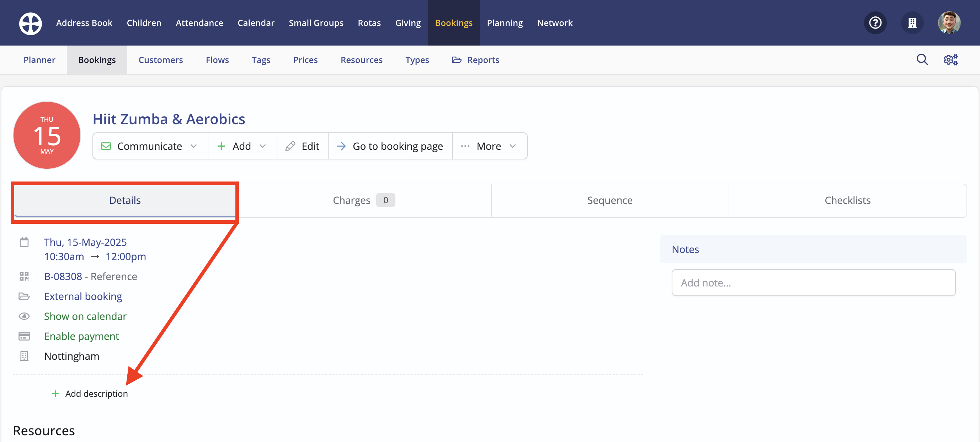This screenshot has height=442, width=980.
Task: Click the Hiit Zumba & Aerobics title
Action: (x=169, y=119)
